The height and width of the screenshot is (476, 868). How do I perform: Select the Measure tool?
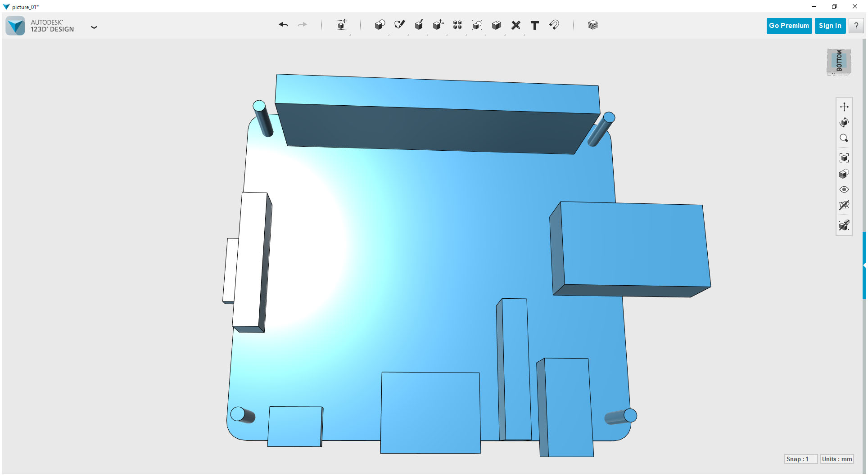pyautogui.click(x=516, y=25)
